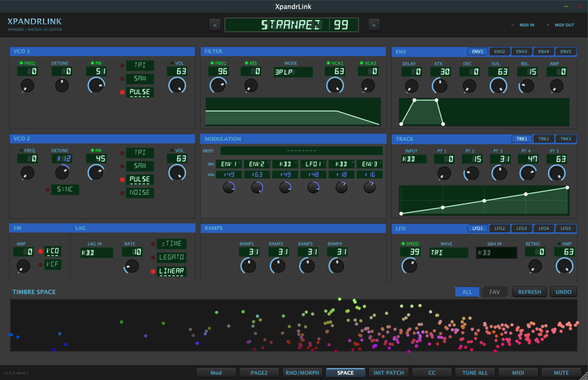The image size is (588, 380).
Task: Click the VCO 1 FREQ knob
Action: point(28,86)
